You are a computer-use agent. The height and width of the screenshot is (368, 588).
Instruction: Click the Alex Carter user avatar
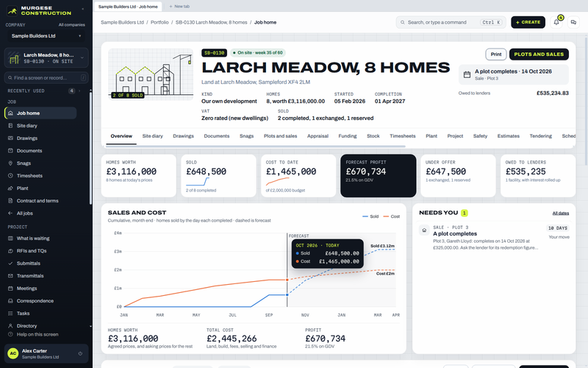tap(13, 353)
